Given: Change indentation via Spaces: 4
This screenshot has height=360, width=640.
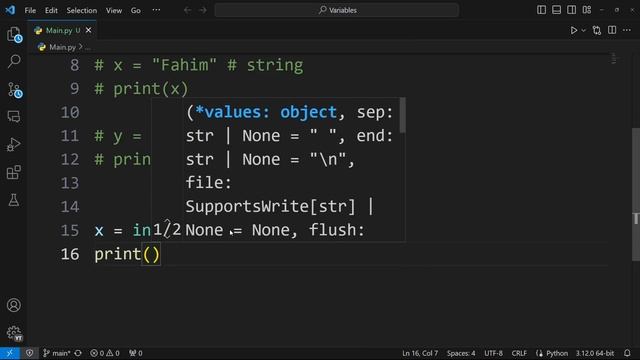Looking at the screenshot, I should (x=461, y=353).
